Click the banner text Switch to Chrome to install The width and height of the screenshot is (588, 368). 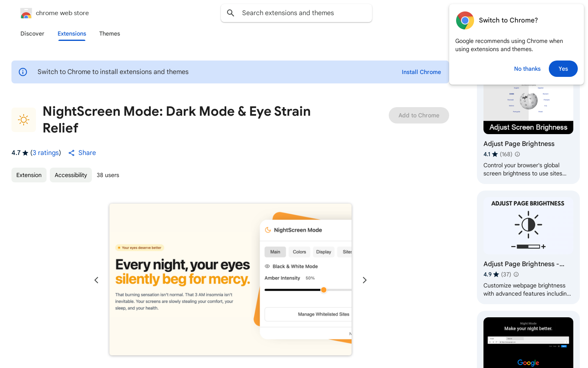(x=113, y=72)
